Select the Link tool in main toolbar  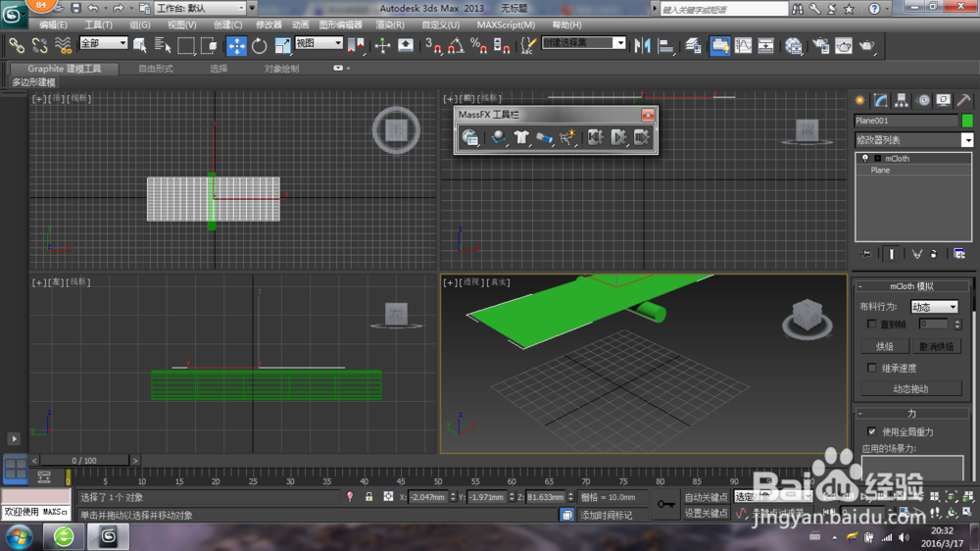coord(17,46)
